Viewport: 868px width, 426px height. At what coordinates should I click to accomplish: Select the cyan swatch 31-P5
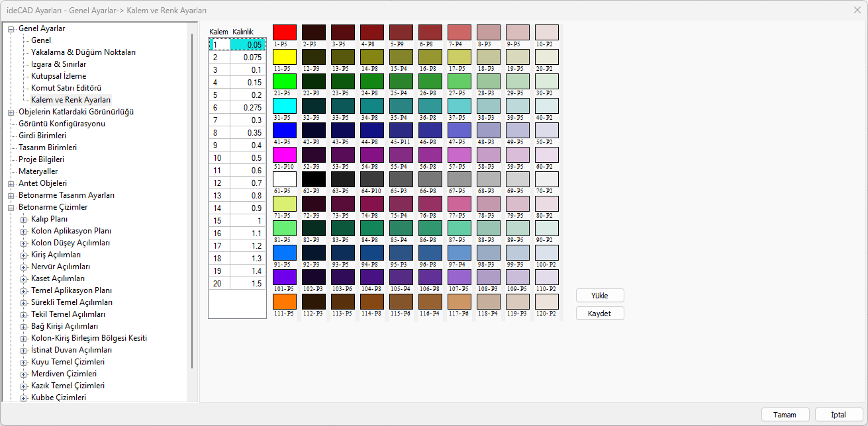[284, 105]
